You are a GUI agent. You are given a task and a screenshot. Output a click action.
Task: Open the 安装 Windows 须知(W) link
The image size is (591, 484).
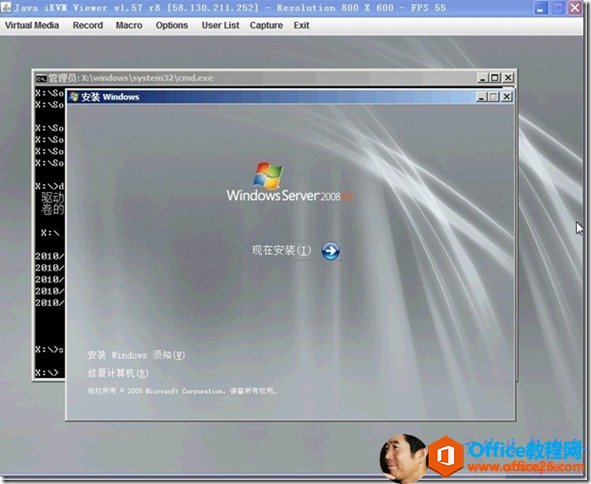point(136,355)
